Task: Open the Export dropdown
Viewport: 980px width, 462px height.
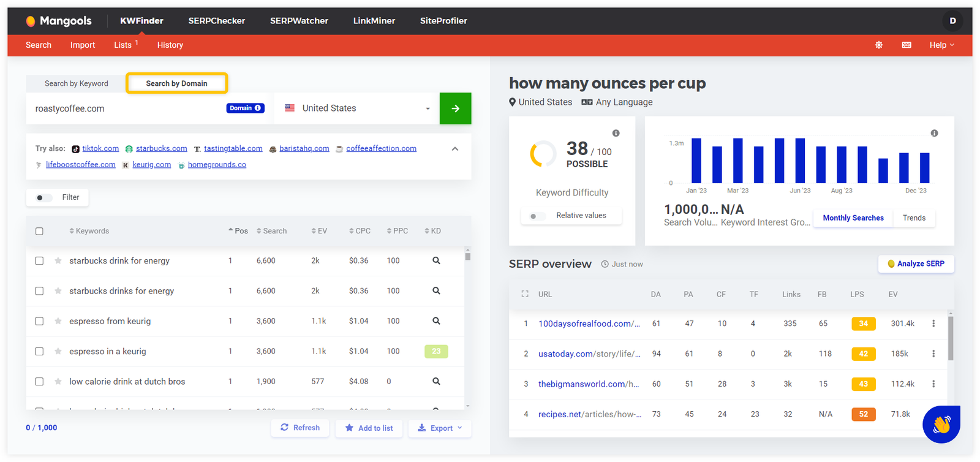Action: point(440,428)
